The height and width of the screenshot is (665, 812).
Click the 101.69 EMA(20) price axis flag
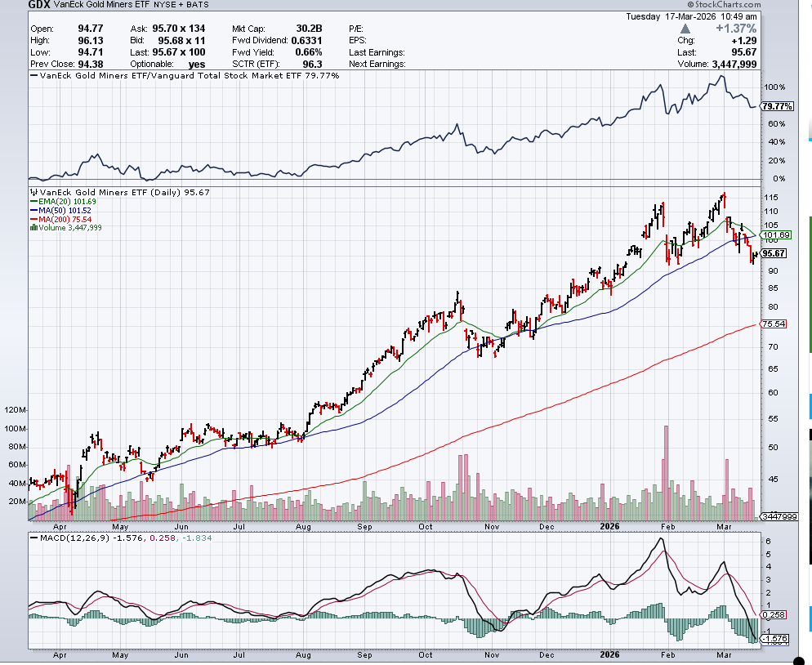point(775,235)
